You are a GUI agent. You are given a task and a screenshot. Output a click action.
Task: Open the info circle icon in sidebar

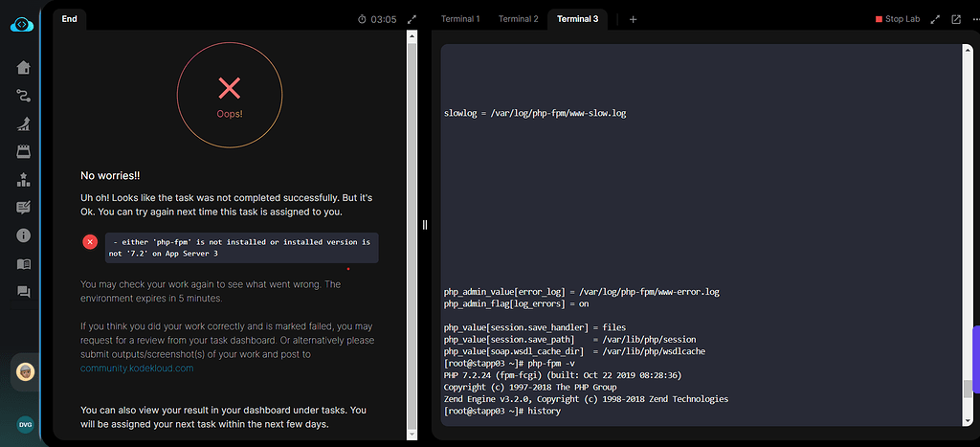[x=24, y=235]
